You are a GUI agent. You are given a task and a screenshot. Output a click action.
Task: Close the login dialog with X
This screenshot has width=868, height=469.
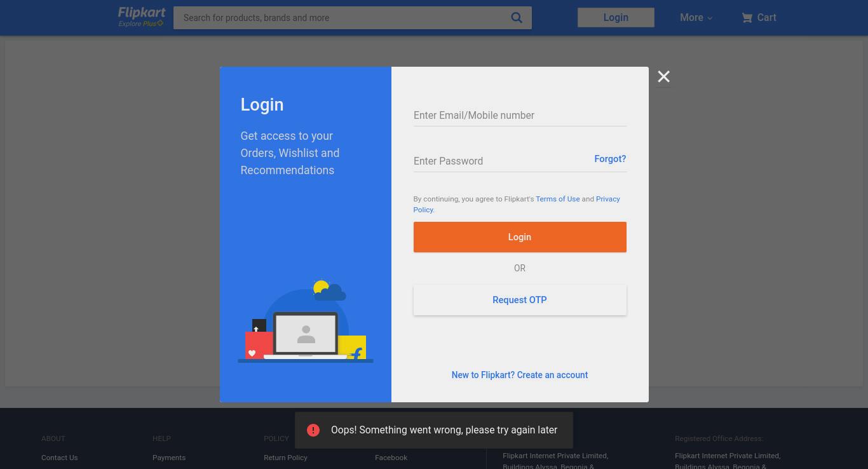coord(663,77)
